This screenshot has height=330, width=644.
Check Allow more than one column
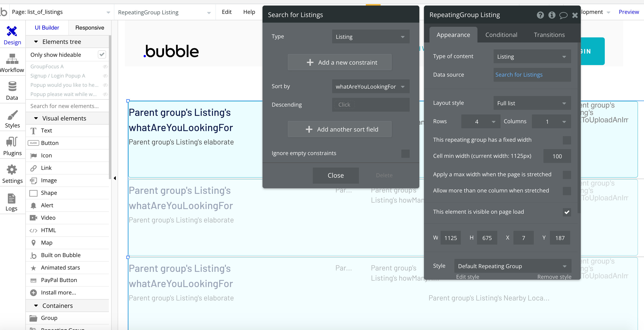pos(567,191)
